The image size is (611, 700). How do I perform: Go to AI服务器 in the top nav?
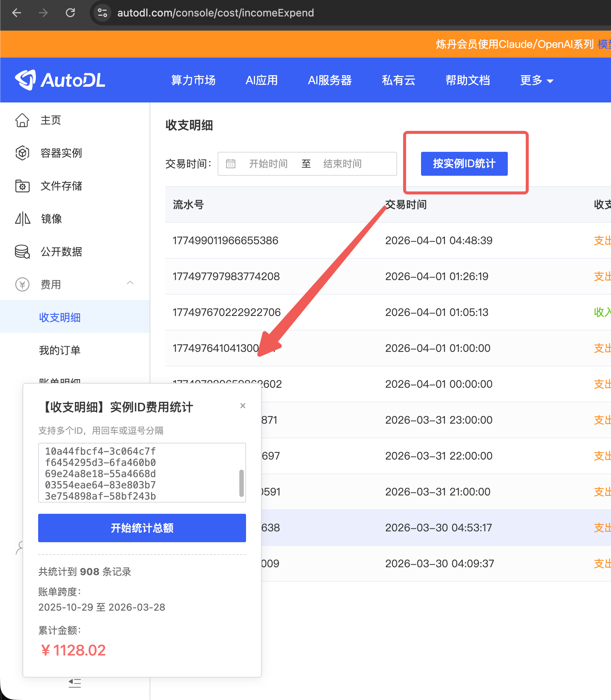click(330, 80)
